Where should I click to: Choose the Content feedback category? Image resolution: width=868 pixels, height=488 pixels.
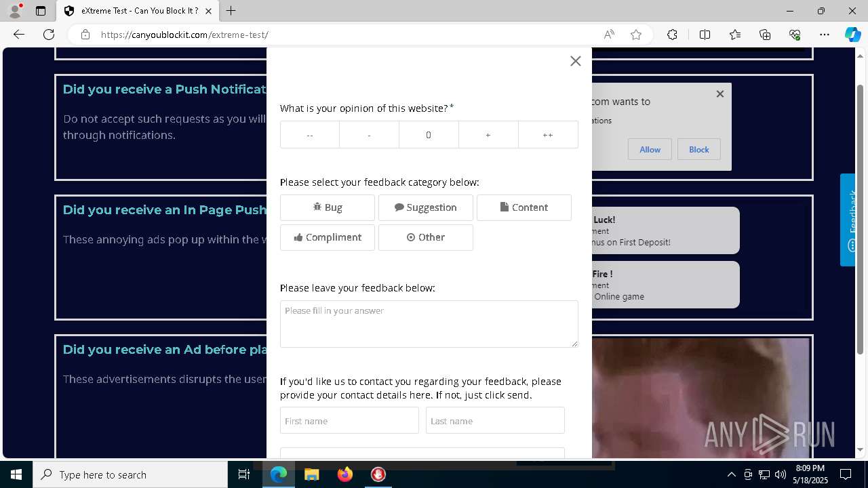pos(524,207)
